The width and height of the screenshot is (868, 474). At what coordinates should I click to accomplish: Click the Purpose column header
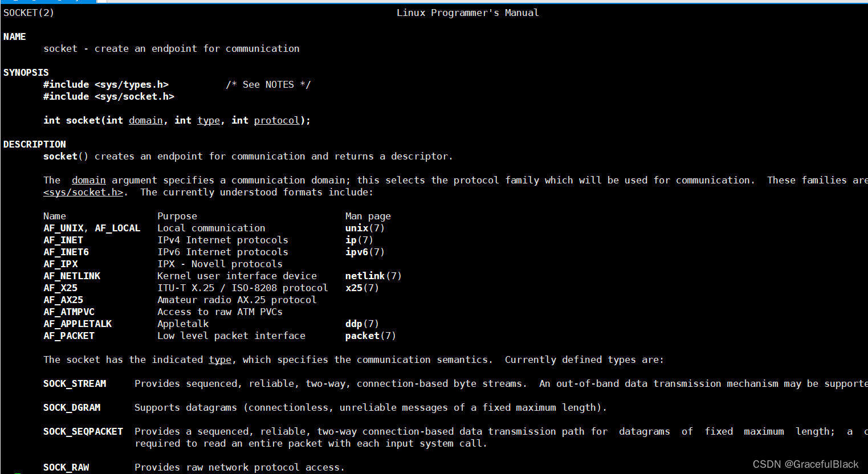coord(177,216)
